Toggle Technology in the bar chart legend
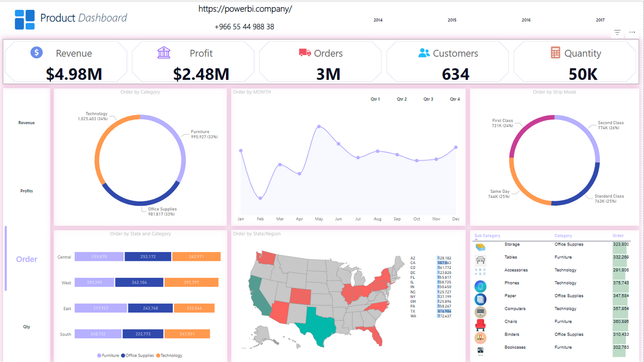644x362 pixels. point(169,355)
